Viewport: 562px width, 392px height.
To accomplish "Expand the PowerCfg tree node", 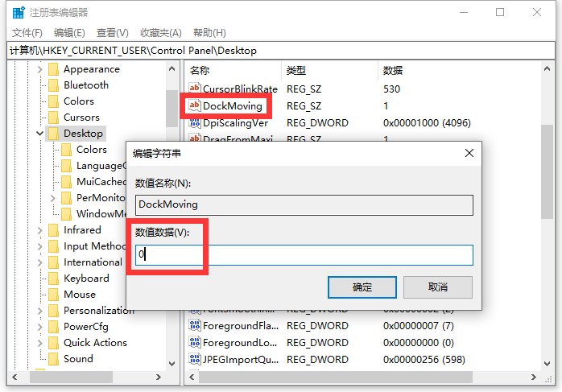I will pyautogui.click(x=40, y=327).
